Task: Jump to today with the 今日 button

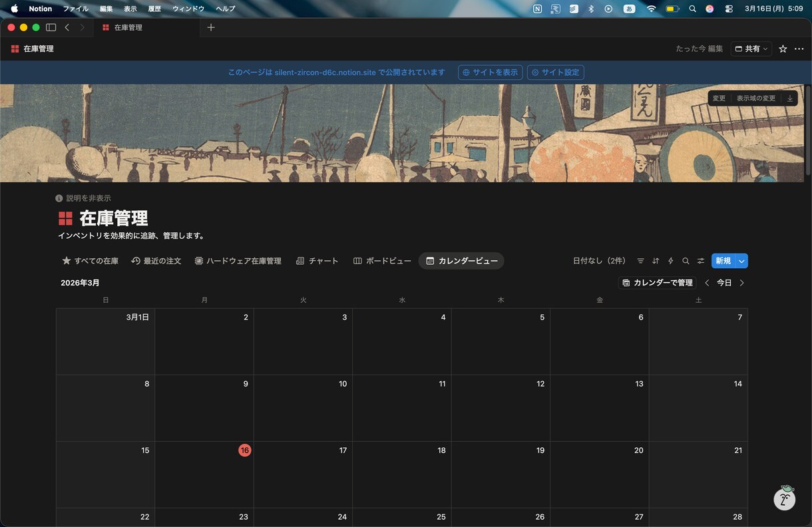Action: click(x=724, y=283)
